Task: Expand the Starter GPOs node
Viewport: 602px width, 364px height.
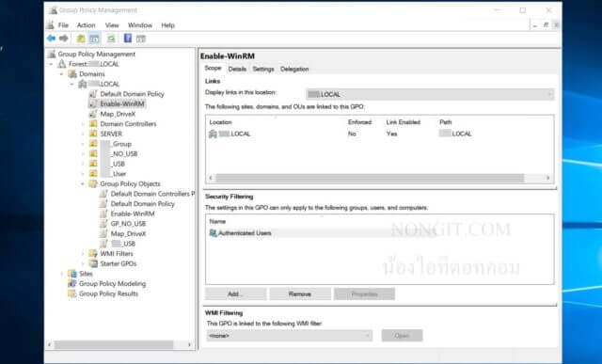Action: pos(83,263)
